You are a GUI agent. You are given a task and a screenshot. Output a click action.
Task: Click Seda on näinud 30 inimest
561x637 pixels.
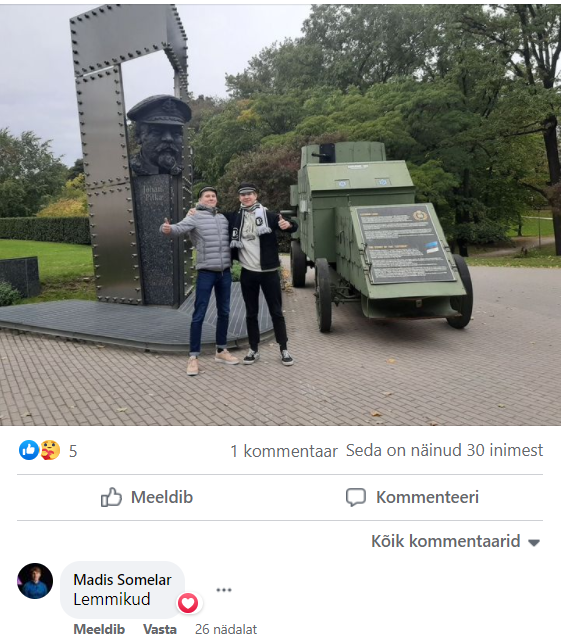[x=444, y=450]
